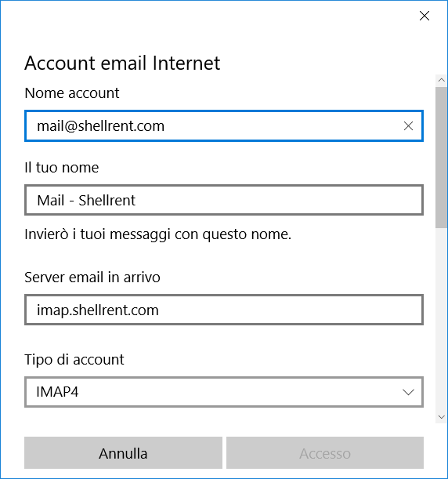The height and width of the screenshot is (479, 448).
Task: Click the Nome account label
Action: [x=72, y=93]
